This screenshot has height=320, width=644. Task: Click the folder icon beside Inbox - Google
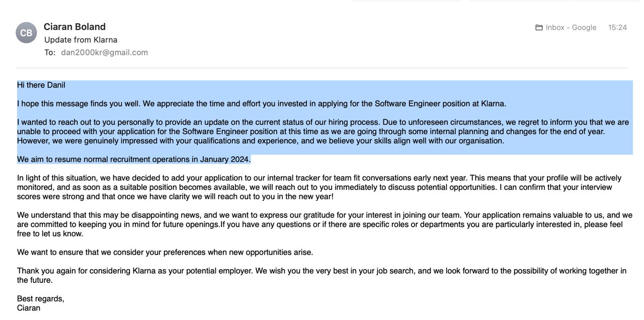pos(539,28)
